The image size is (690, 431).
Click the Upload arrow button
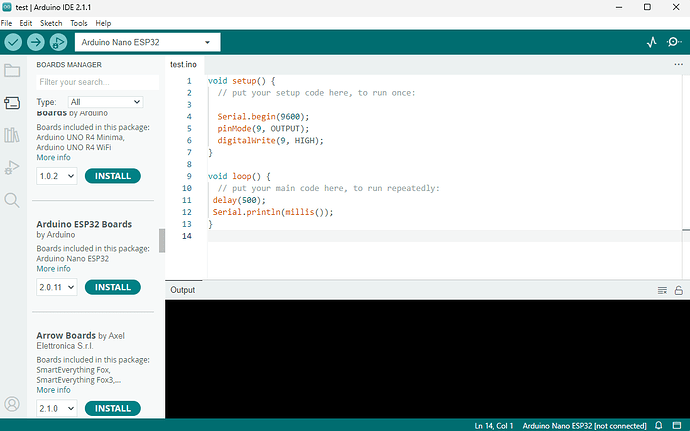tap(36, 42)
